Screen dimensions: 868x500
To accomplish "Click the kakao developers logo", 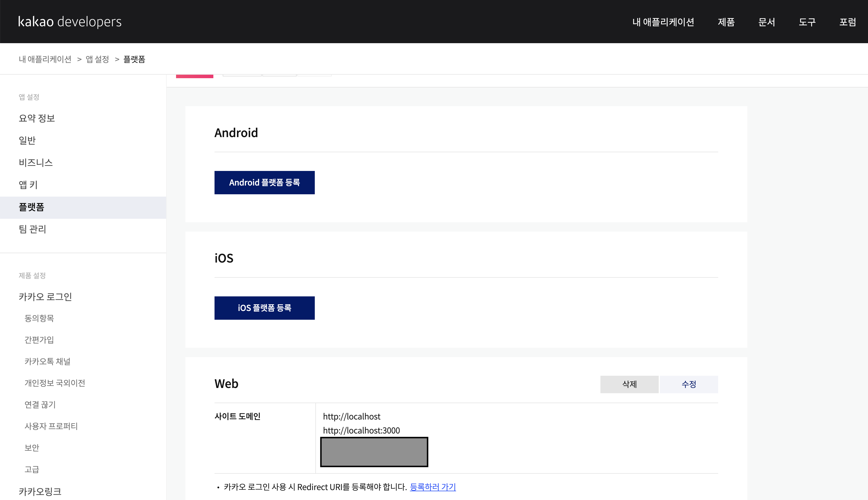I will point(70,22).
